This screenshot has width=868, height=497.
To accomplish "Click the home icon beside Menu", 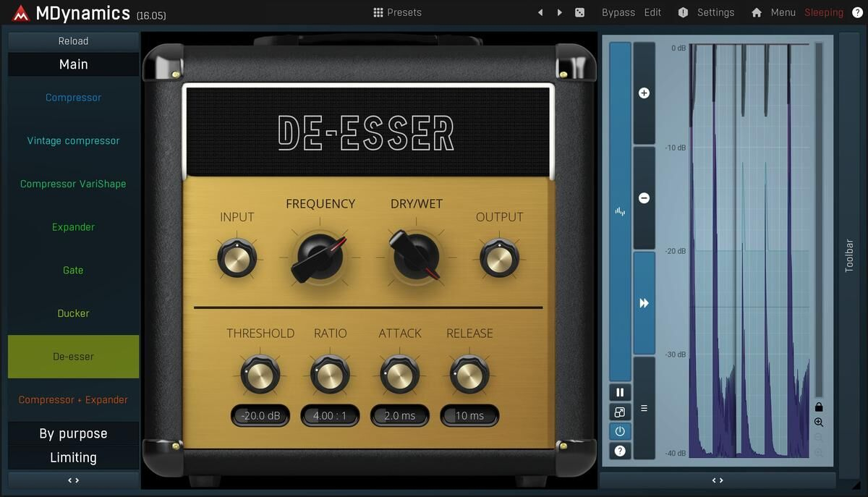I will coord(757,12).
